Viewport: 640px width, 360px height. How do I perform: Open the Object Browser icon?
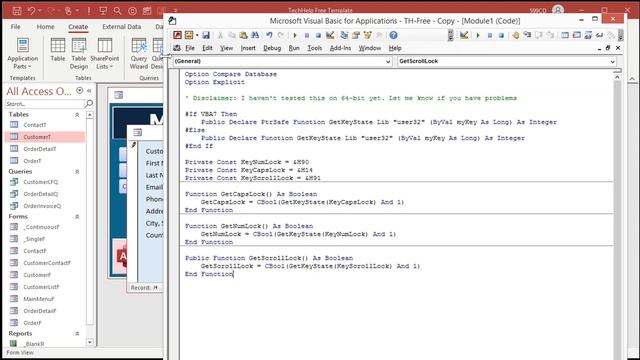tap(367, 35)
